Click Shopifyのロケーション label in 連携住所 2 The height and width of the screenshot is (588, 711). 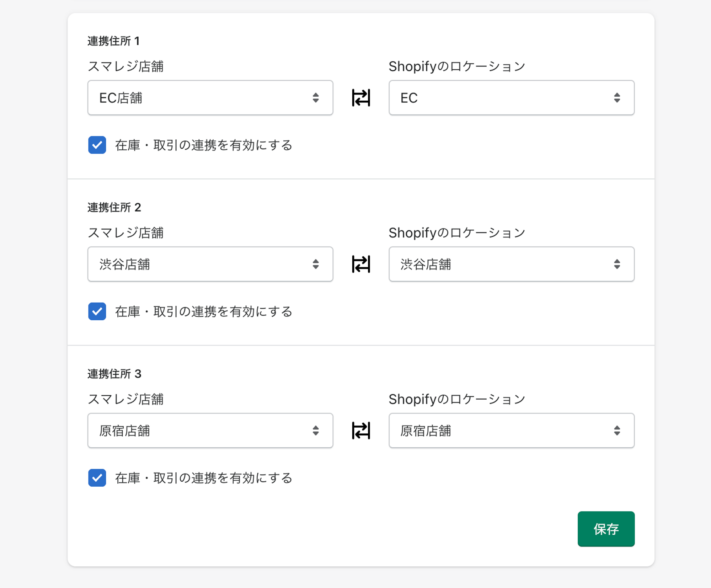[457, 233]
